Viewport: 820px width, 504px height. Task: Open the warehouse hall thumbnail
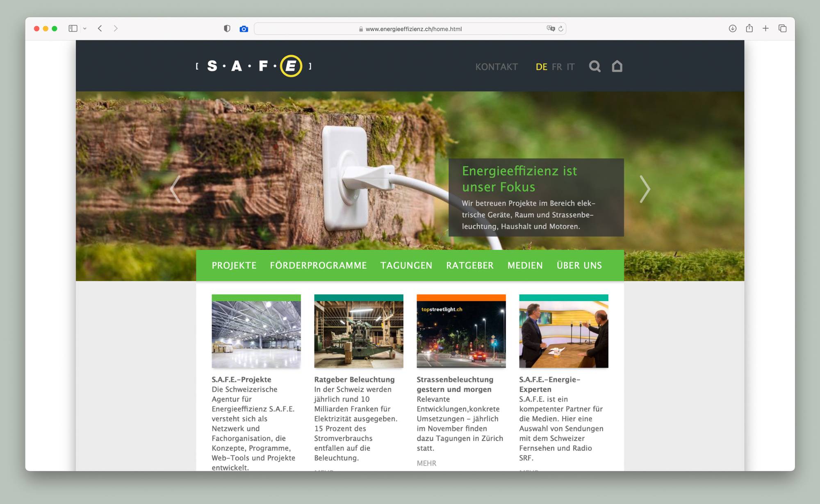click(x=256, y=331)
